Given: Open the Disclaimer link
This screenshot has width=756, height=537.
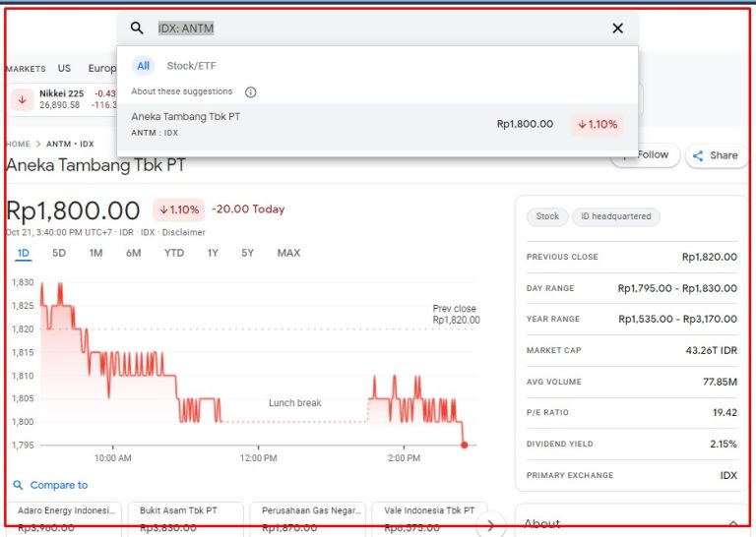Looking at the screenshot, I should pos(184,233).
